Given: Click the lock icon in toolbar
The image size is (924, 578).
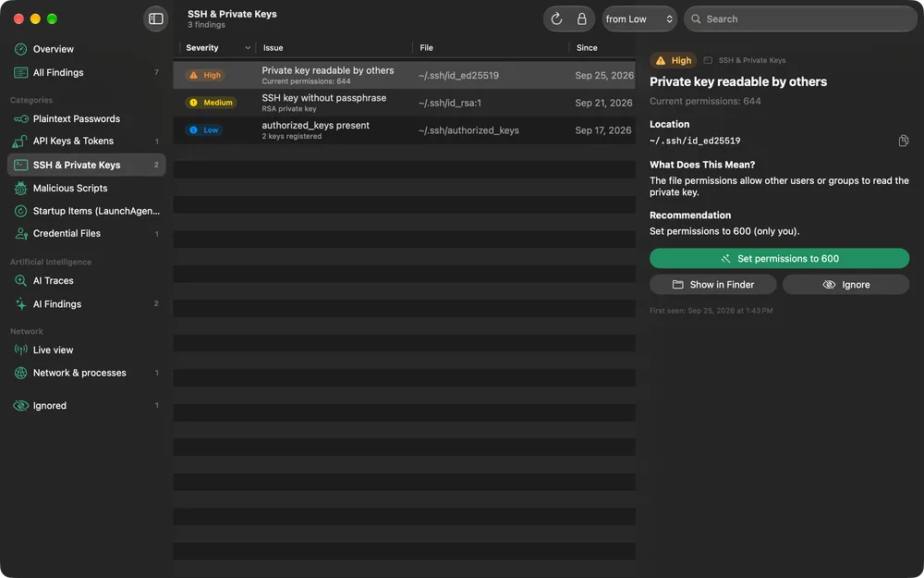Looking at the screenshot, I should click(x=581, y=18).
